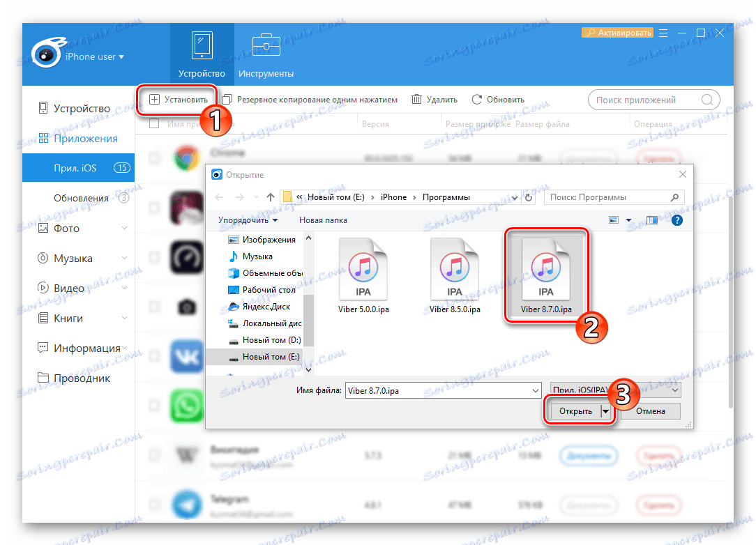Expand the address path history dropdown
This screenshot has height=545, width=756.
[515, 197]
